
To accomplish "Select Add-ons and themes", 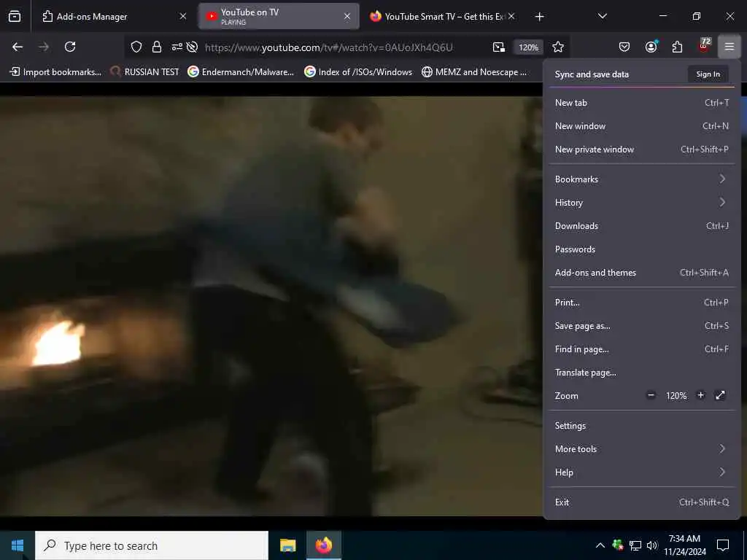I will coord(642,273).
